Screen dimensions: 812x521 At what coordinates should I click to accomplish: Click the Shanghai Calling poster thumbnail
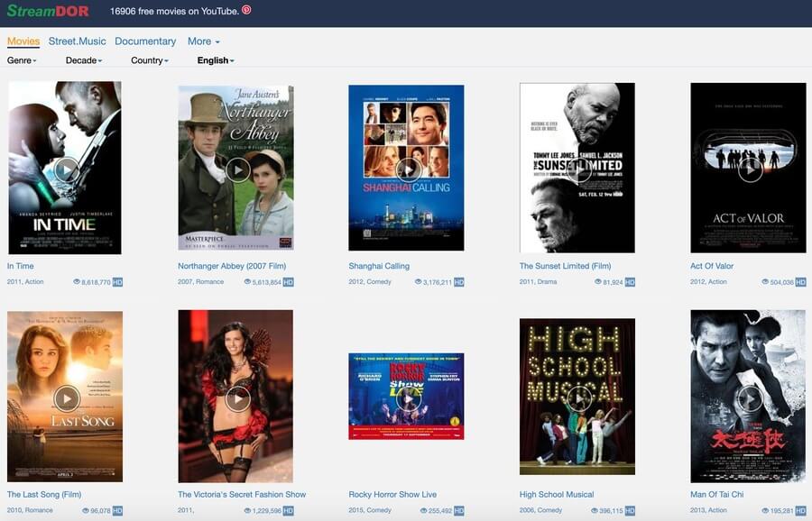406,168
